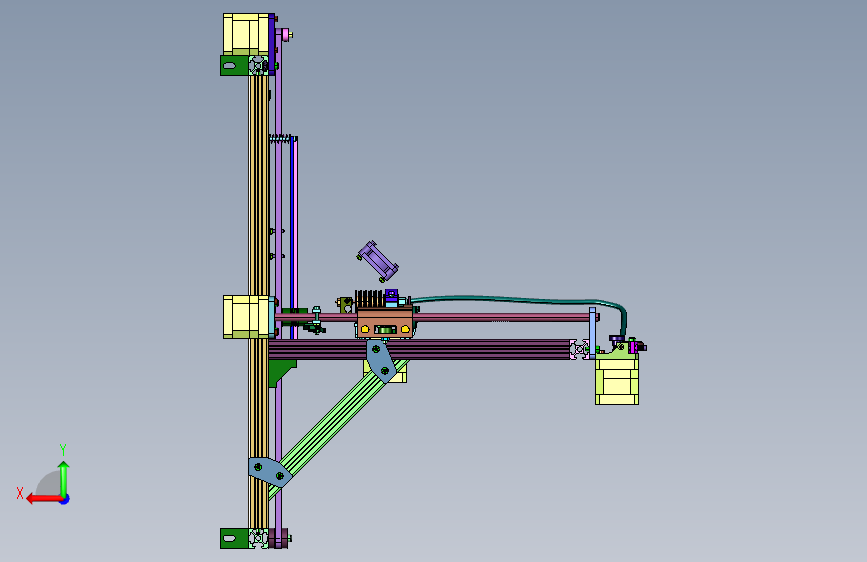Click the green Y axis arrow of the triad
The image size is (867, 562).
pos(64,480)
